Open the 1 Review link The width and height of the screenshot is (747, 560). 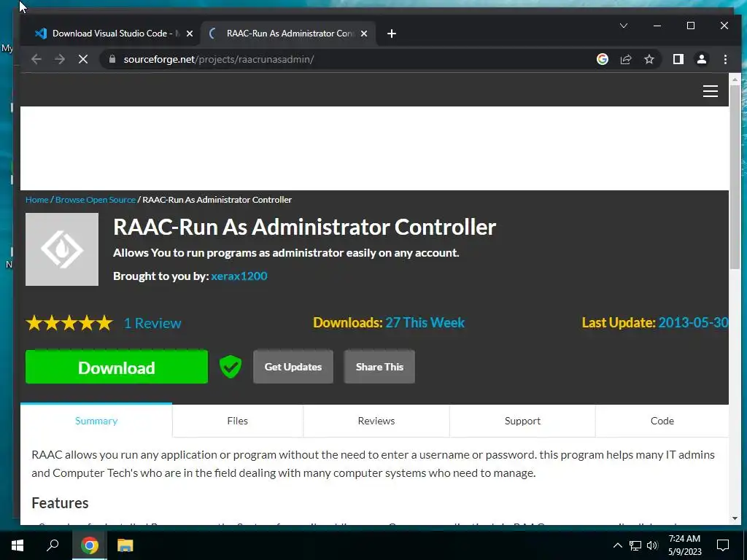tap(152, 323)
